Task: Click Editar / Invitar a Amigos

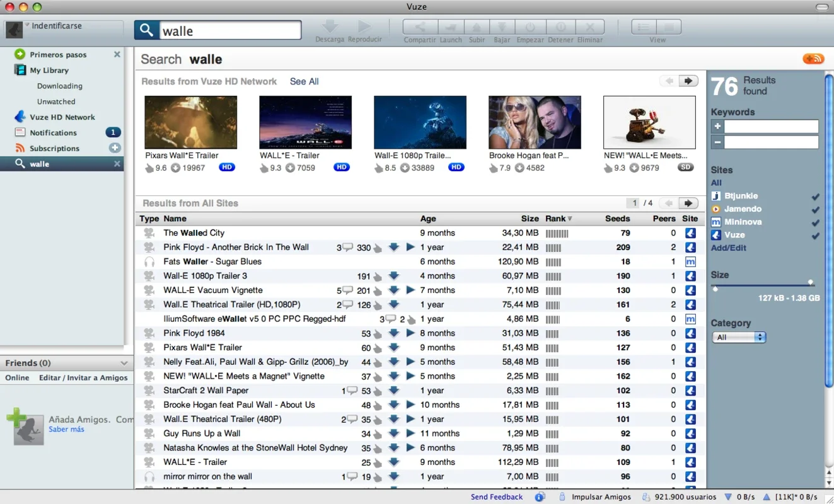Action: coord(83,378)
